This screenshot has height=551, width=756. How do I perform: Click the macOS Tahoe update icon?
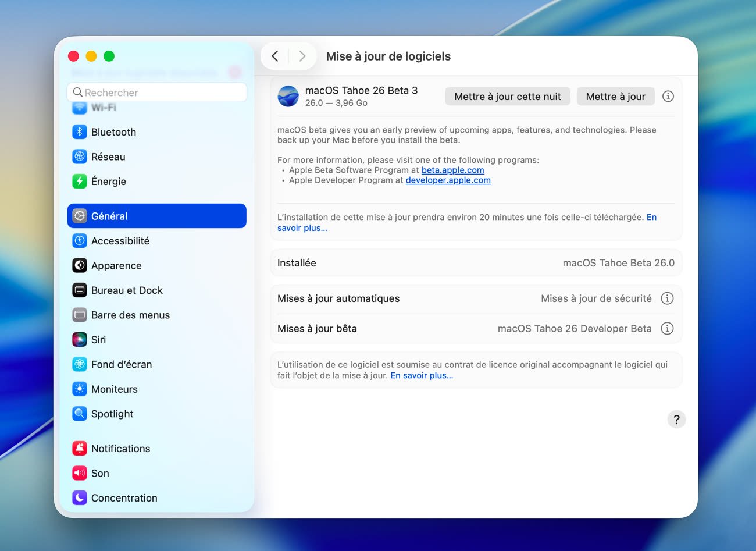(x=288, y=96)
